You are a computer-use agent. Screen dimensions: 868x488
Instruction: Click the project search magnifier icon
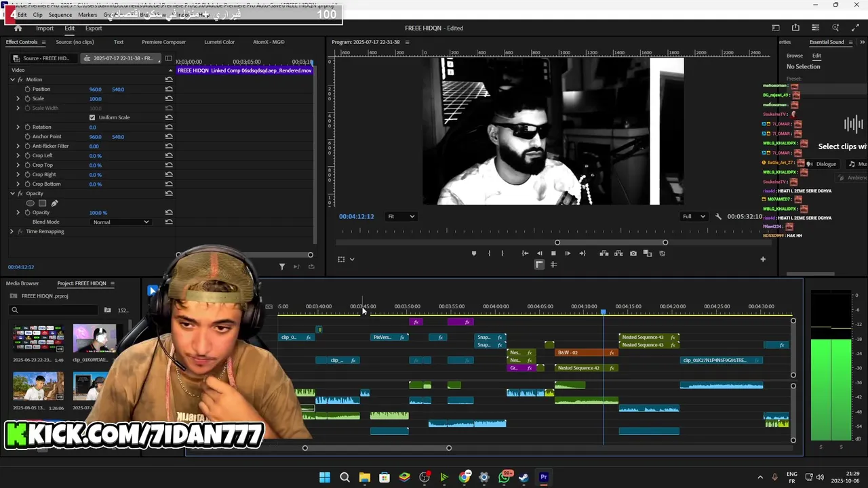tap(14, 310)
